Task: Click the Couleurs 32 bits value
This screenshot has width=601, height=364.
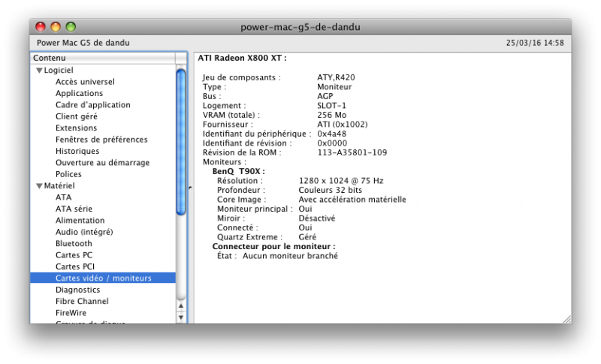Action: point(331,190)
